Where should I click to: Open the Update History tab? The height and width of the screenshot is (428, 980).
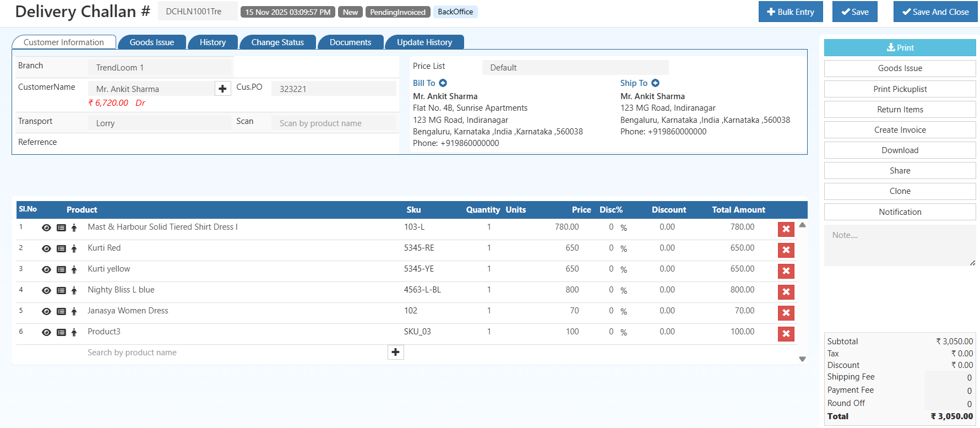(x=424, y=42)
